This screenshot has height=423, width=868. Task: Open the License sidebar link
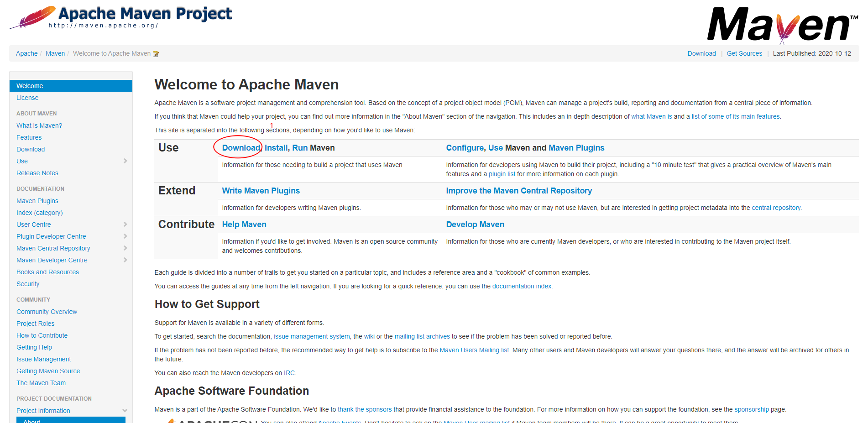[27, 98]
